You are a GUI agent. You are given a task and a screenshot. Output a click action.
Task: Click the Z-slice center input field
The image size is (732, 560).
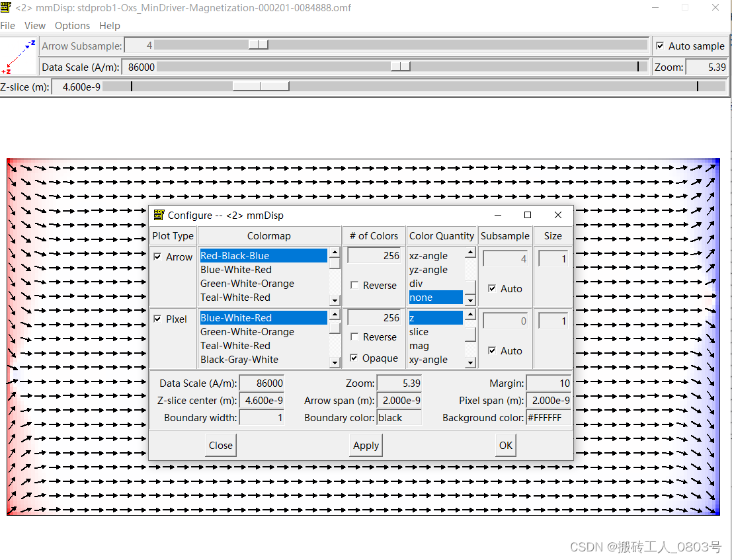pyautogui.click(x=261, y=401)
